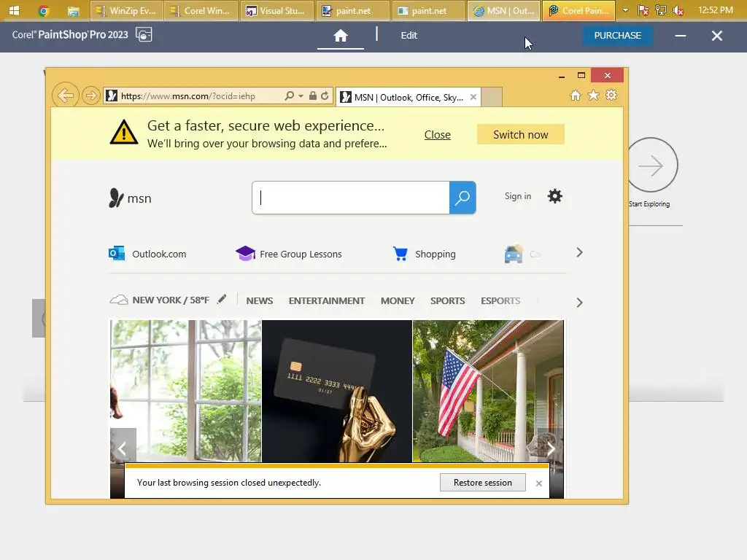Viewport: 747px width, 560px height.
Task: Open the Action Center flag icon
Action: click(x=643, y=10)
